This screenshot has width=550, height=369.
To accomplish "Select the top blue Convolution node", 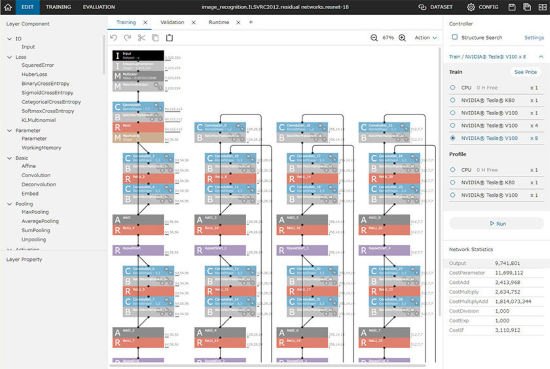I will tap(138, 107).
